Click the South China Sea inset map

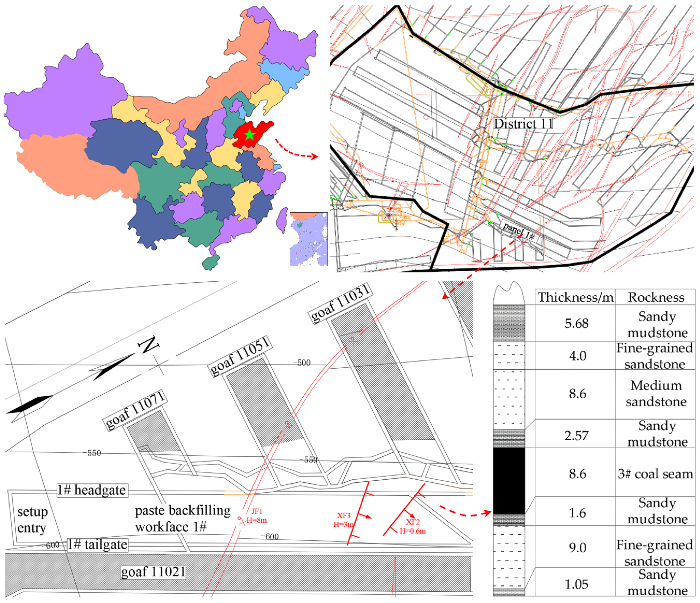(308, 239)
